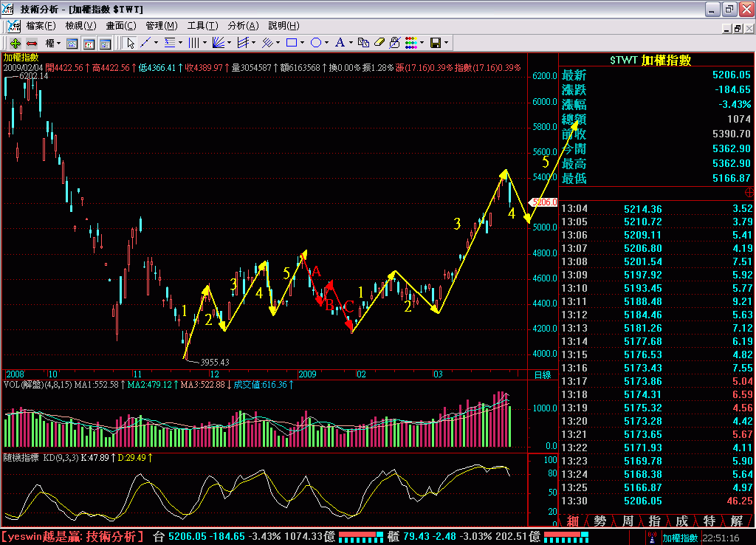Select the parallel channel lines tool

pyautogui.click(x=243, y=43)
